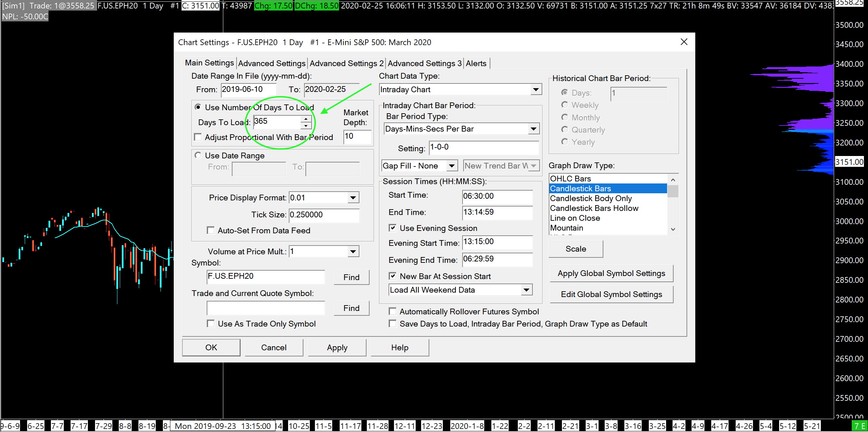The height and width of the screenshot is (432, 868).
Task: Uncheck Use Evening Session checkbox
Action: 393,228
